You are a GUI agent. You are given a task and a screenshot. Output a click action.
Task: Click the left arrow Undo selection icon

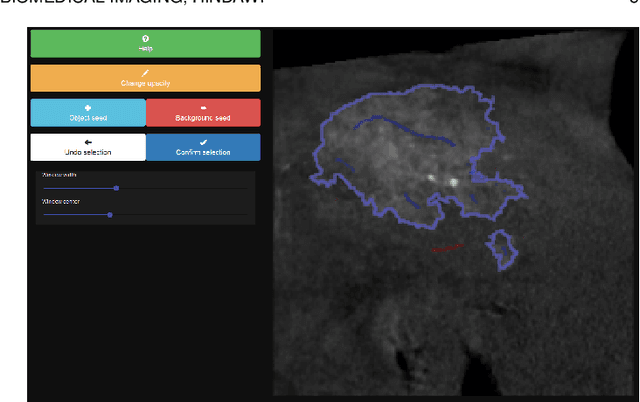(88, 142)
